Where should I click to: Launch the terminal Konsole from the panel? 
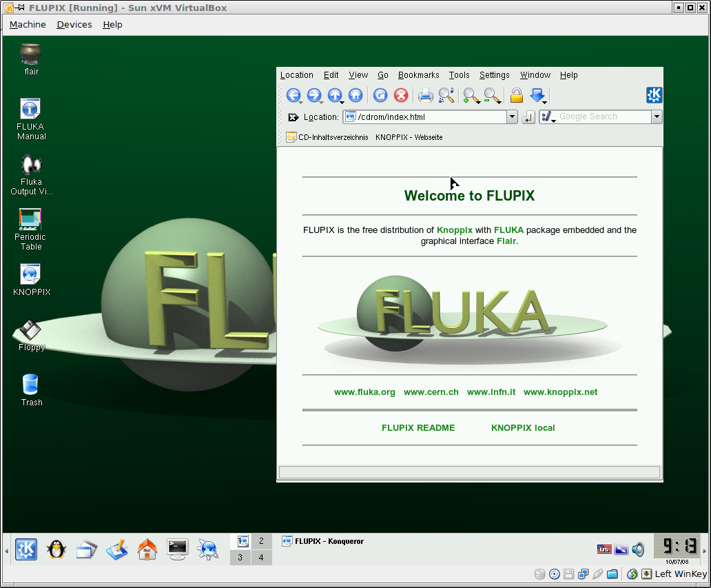tap(177, 549)
